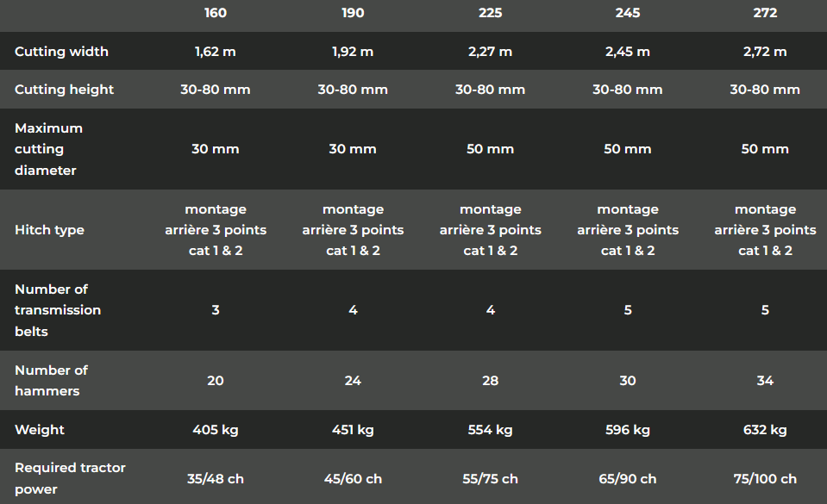
Task: Click the 405 kg weight value
Action: coord(216,430)
